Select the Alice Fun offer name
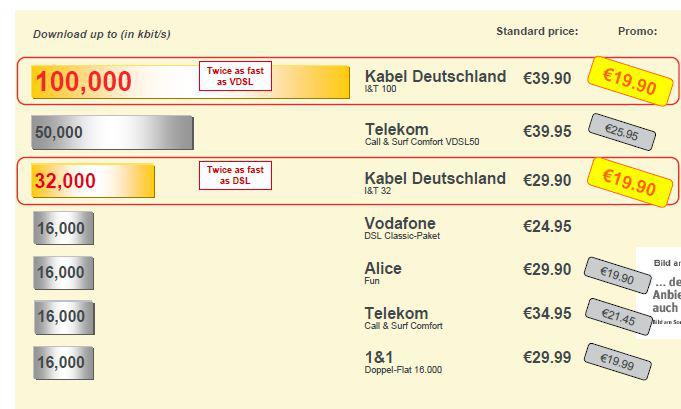The width and height of the screenshot is (681, 409). pyautogui.click(x=383, y=272)
